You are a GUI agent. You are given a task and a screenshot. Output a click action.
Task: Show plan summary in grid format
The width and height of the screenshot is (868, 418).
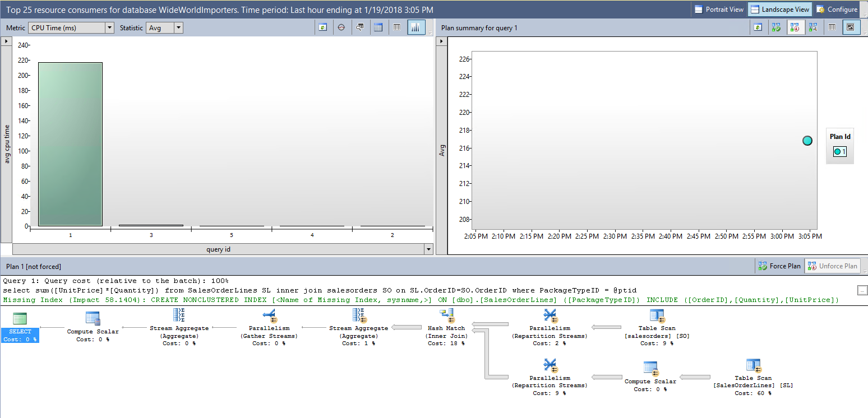click(x=832, y=27)
